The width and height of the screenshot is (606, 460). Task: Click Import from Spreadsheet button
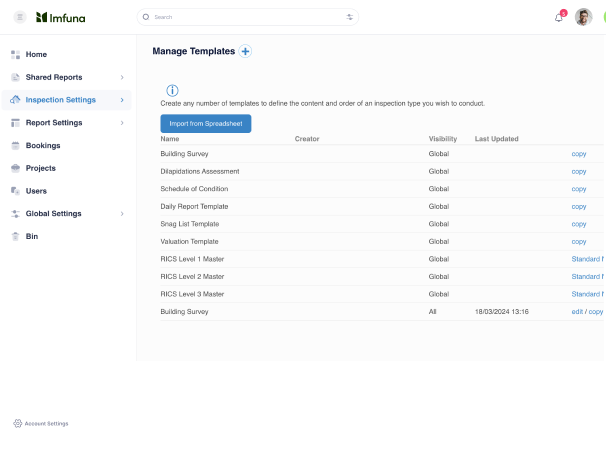tap(206, 124)
